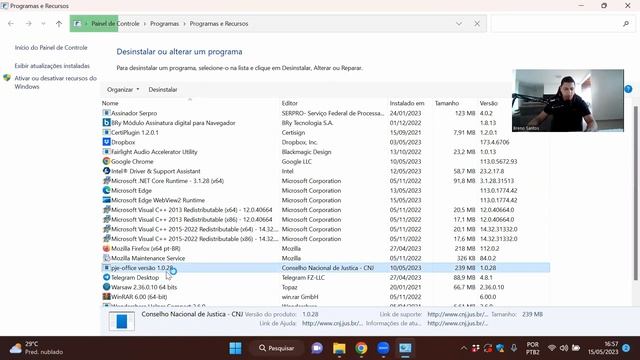Image resolution: width=640 pixels, height=360 pixels.
Task: Click the program list vertical scrollbar
Action: tap(636, 193)
